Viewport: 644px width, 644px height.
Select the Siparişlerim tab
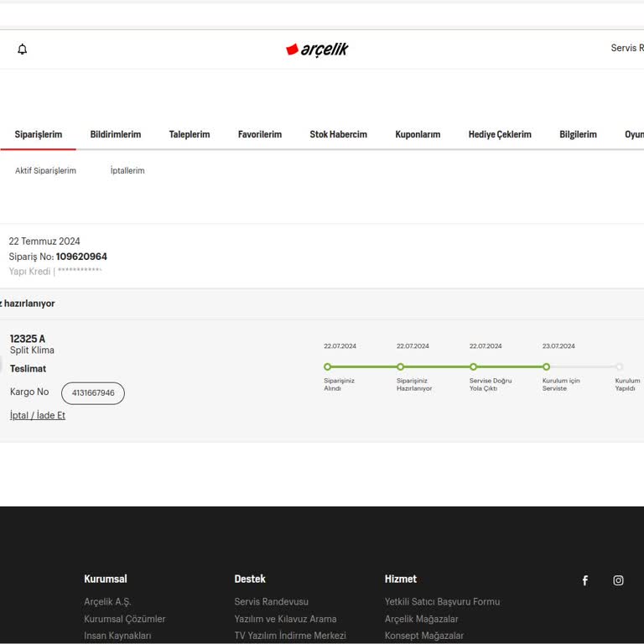pos(39,134)
